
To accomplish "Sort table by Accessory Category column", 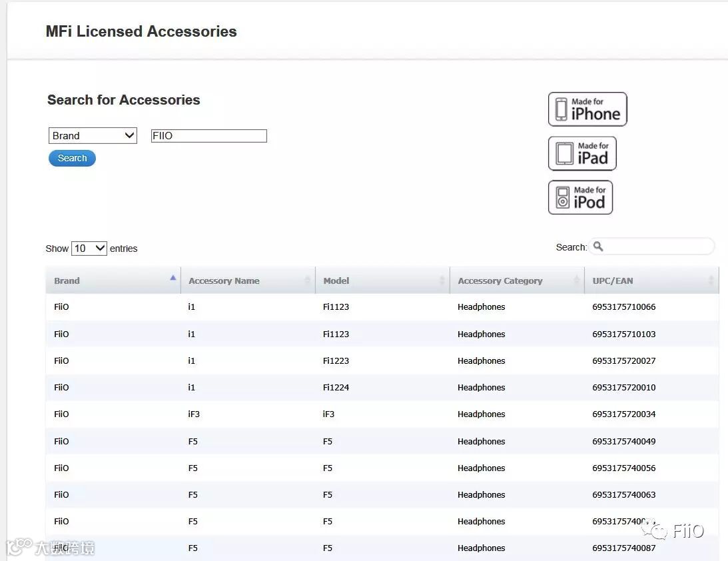I will point(518,280).
